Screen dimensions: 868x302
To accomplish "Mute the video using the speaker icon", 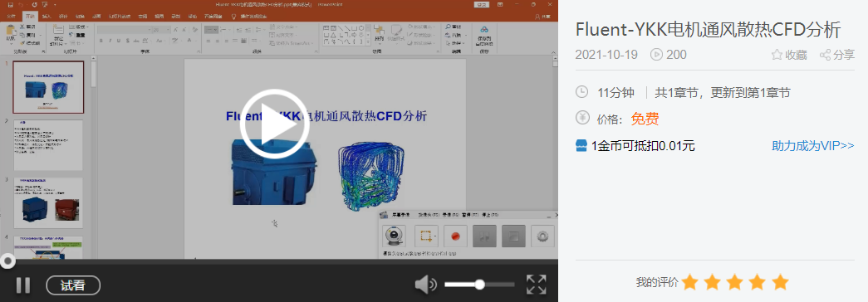I will 425,285.
